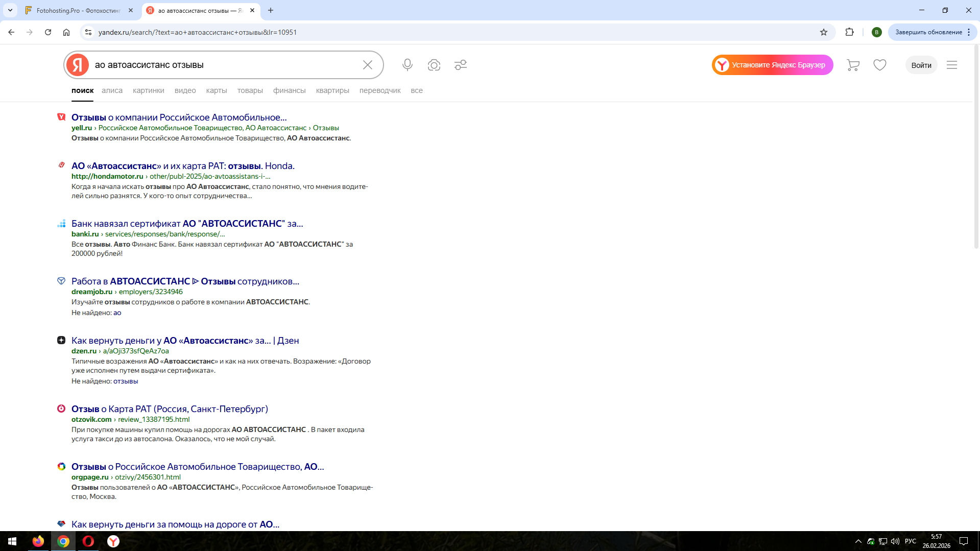Launch Opera from the taskbar
The height and width of the screenshot is (551, 980).
(x=88, y=541)
